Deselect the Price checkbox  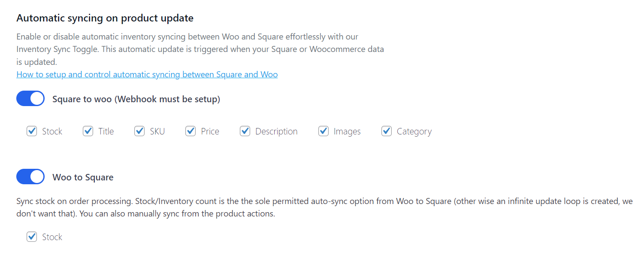[190, 131]
